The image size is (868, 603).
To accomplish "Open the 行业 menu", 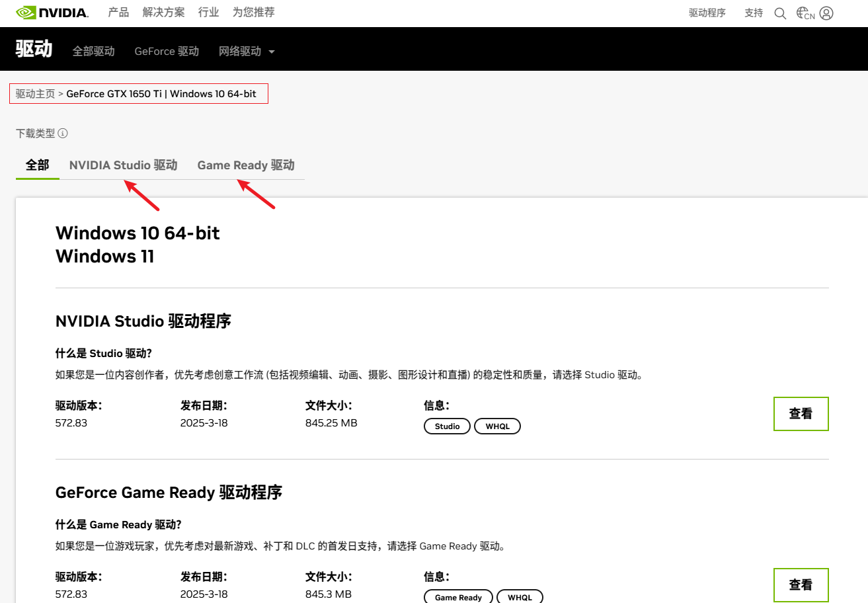I will point(209,13).
